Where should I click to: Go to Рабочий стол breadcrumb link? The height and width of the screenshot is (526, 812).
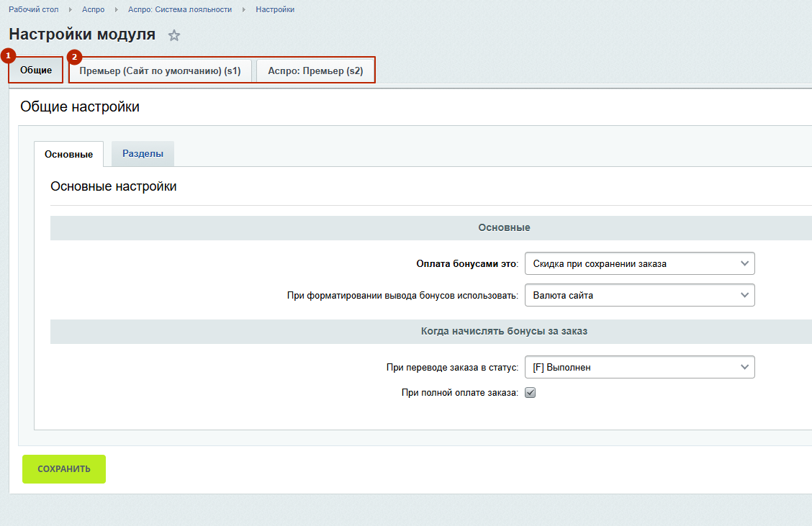pyautogui.click(x=34, y=9)
